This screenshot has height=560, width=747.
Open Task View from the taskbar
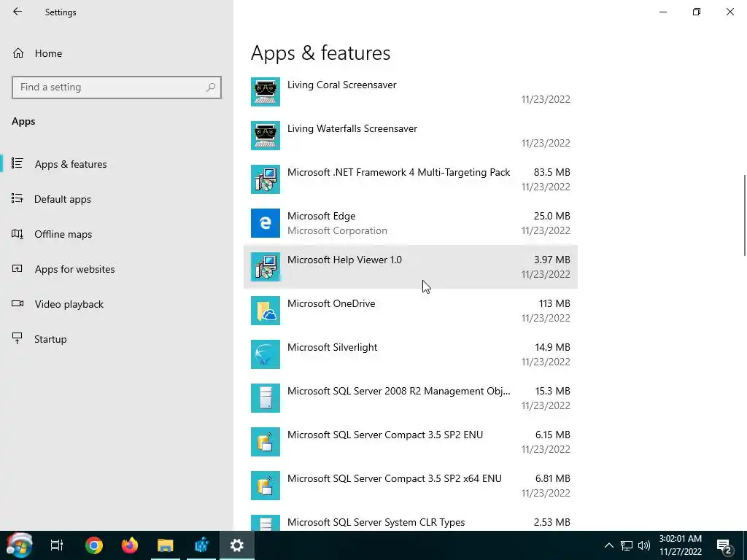pyautogui.click(x=57, y=545)
